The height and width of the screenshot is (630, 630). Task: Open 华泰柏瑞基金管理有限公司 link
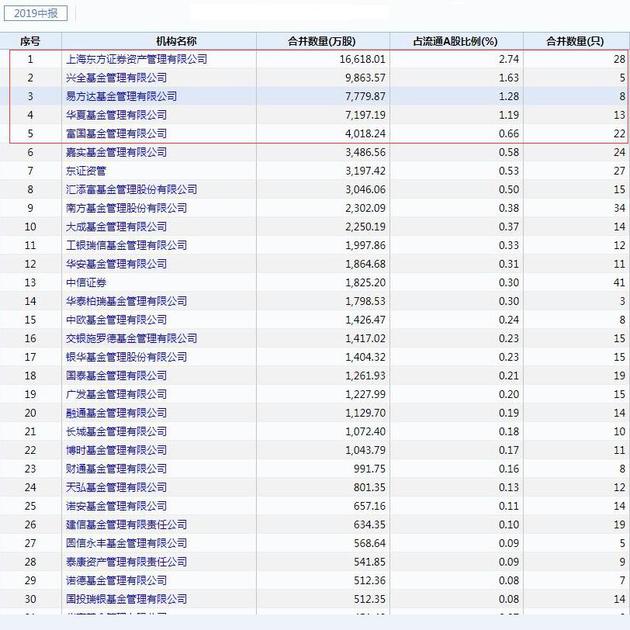click(127, 301)
